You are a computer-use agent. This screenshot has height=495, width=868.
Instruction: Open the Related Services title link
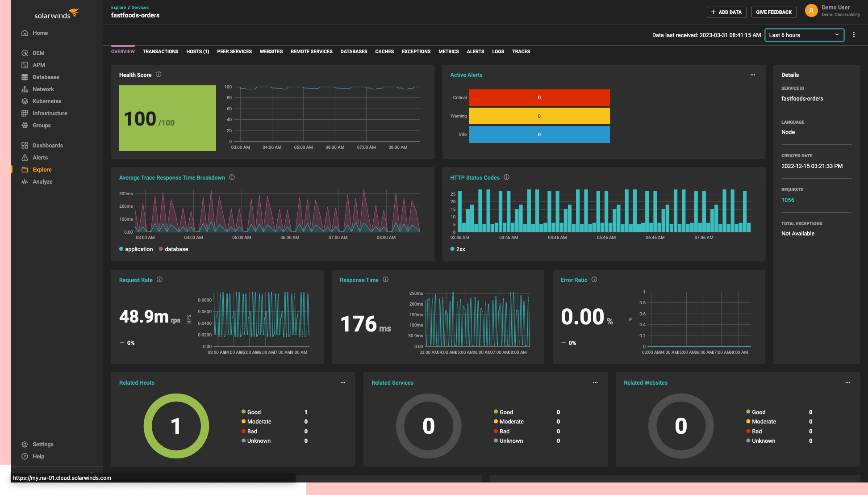click(x=392, y=383)
